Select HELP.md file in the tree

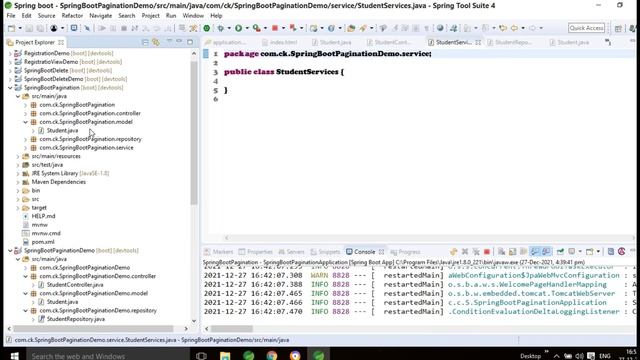43,216
